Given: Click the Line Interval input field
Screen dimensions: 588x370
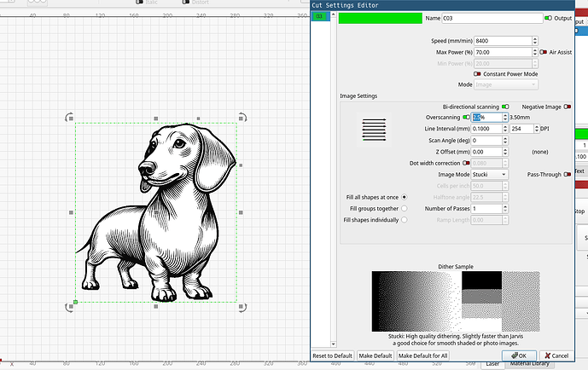Looking at the screenshot, I should pos(486,129).
